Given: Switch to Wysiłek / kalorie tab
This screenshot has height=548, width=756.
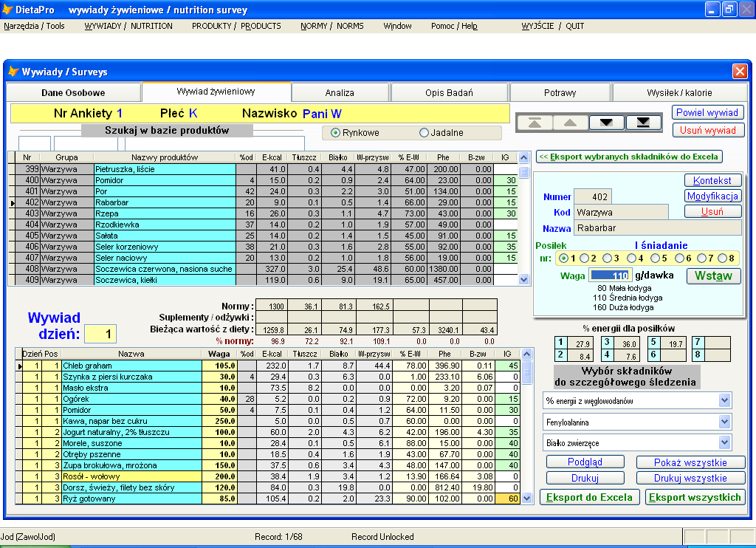Looking at the screenshot, I should (x=679, y=92).
